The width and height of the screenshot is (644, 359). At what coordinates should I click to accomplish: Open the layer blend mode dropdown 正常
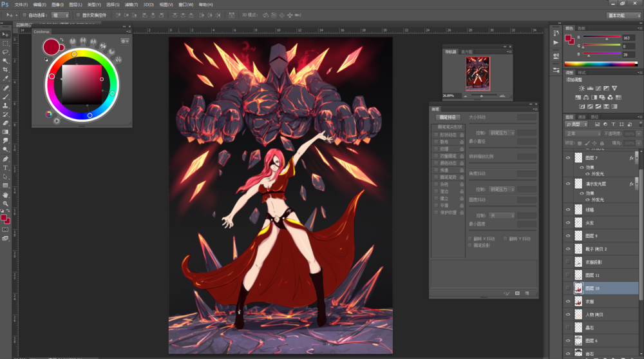click(583, 133)
